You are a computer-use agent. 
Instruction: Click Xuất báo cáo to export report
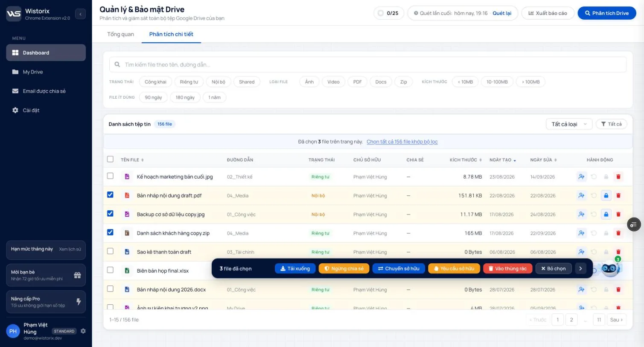click(x=548, y=13)
